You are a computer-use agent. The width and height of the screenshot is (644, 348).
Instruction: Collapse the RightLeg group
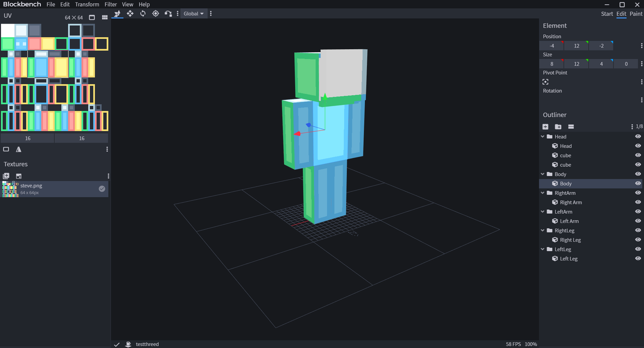click(x=543, y=230)
